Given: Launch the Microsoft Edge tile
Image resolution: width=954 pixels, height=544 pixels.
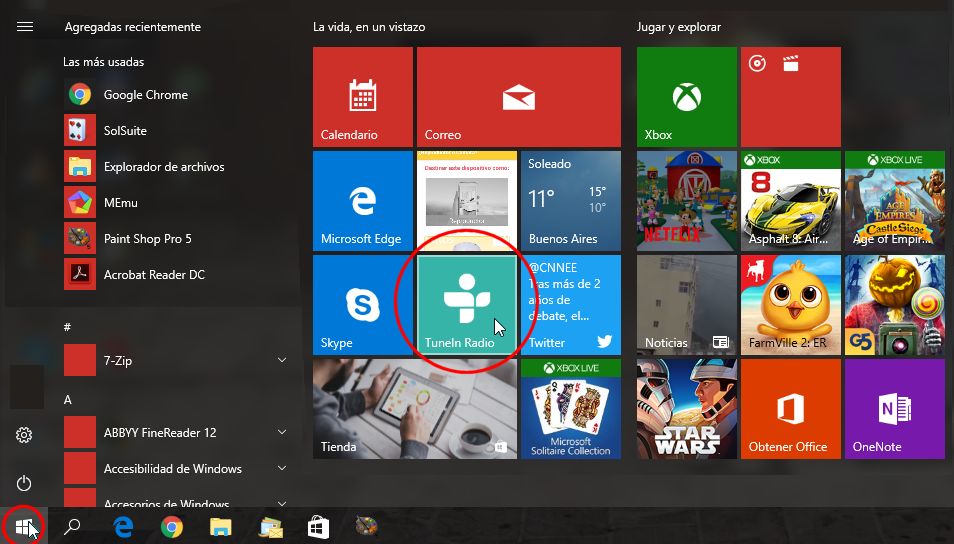Looking at the screenshot, I should point(363,201).
